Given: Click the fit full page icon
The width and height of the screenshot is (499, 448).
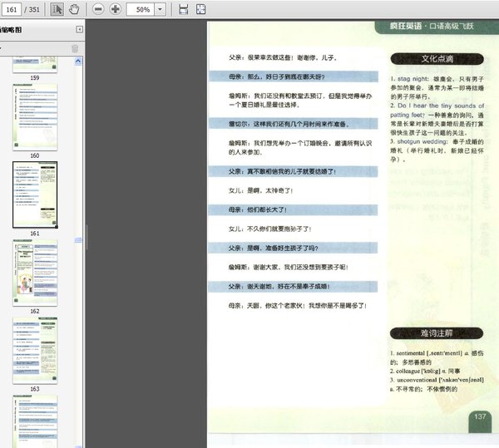Looking at the screenshot, I should 202,9.
